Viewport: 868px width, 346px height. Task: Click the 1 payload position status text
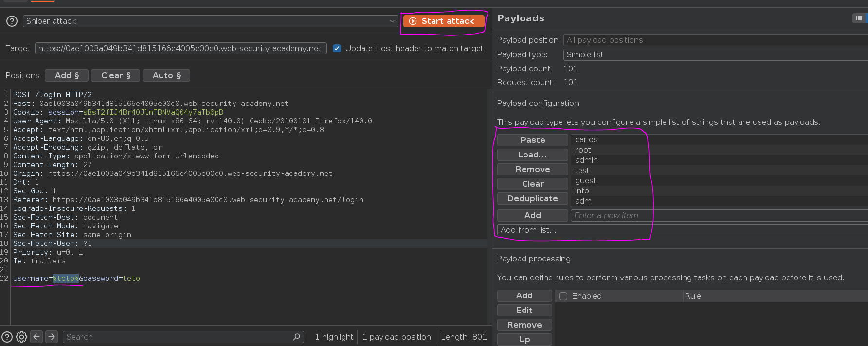point(397,337)
